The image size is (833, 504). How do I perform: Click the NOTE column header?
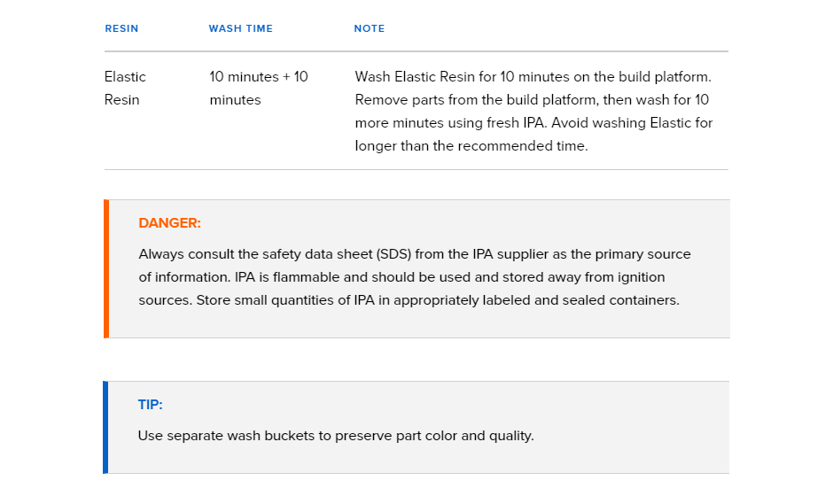[x=370, y=28]
